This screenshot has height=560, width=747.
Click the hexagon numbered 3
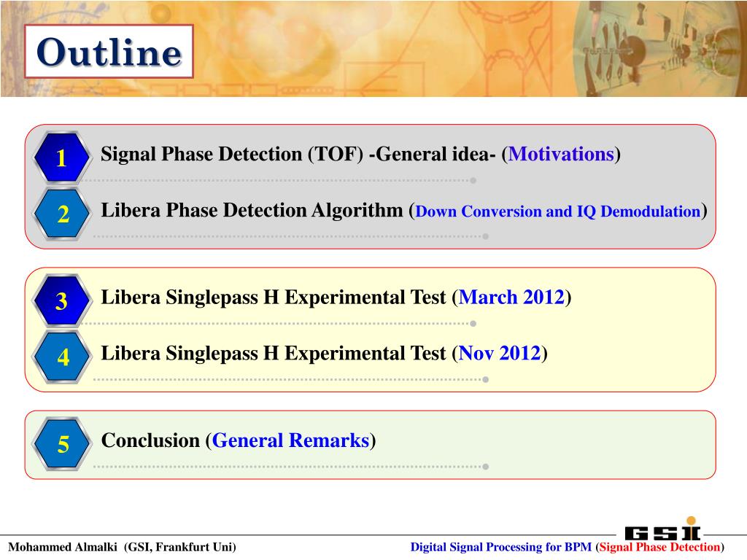coord(62,300)
